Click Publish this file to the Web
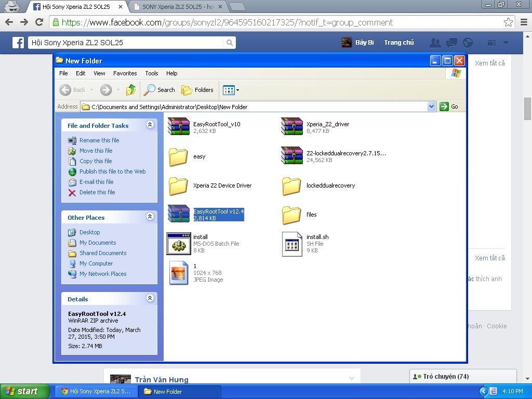 click(112, 171)
